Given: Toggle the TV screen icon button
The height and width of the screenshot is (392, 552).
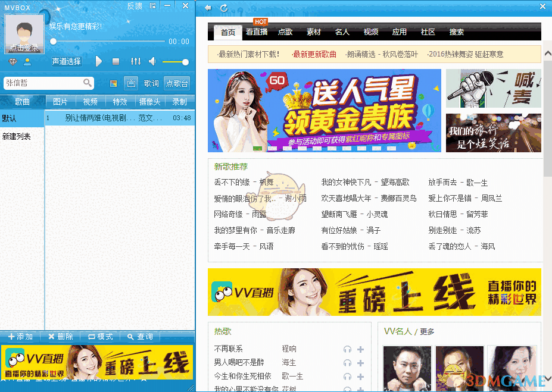Looking at the screenshot, I should (x=131, y=83).
